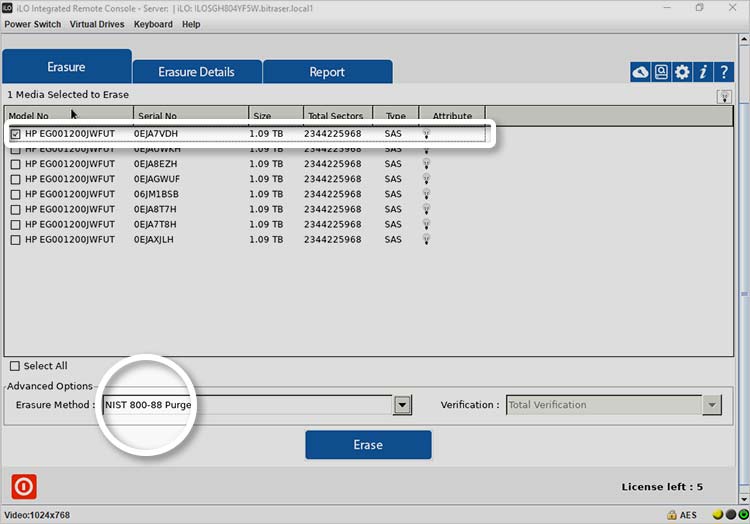Click the red power shutdown icon
Screen dimensions: 750x524
24,487
